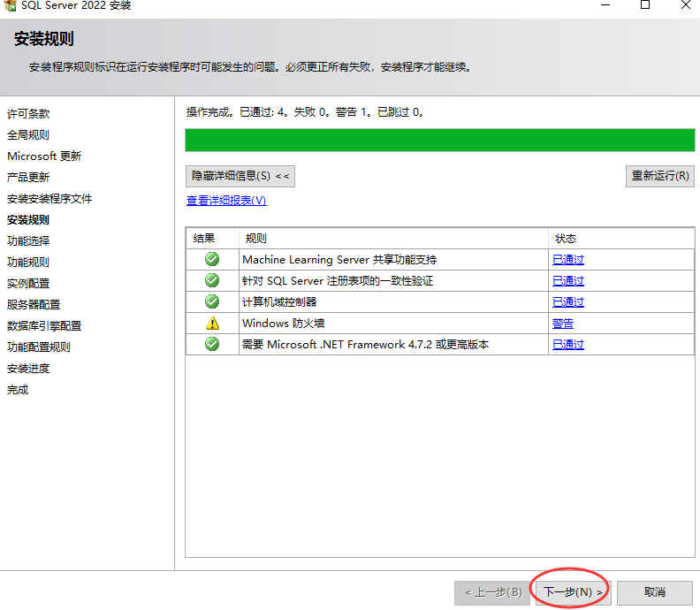Click the 上一步(B) back button

(493, 592)
